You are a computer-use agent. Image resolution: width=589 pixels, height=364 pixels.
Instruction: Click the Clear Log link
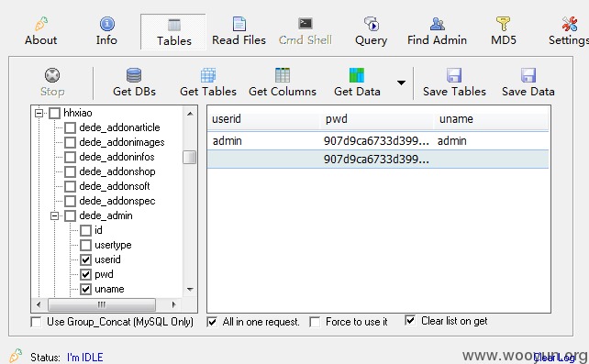(x=554, y=358)
